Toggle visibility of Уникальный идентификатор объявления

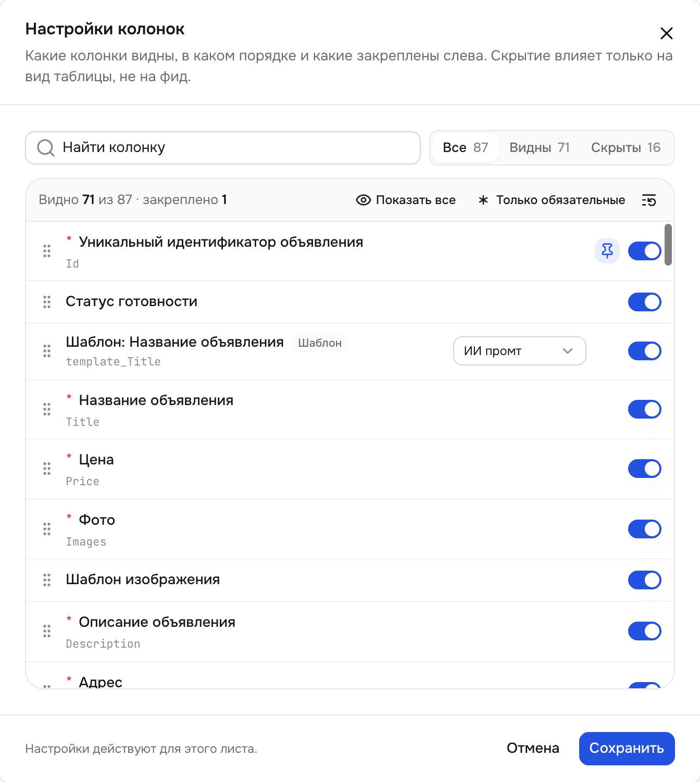coord(645,251)
